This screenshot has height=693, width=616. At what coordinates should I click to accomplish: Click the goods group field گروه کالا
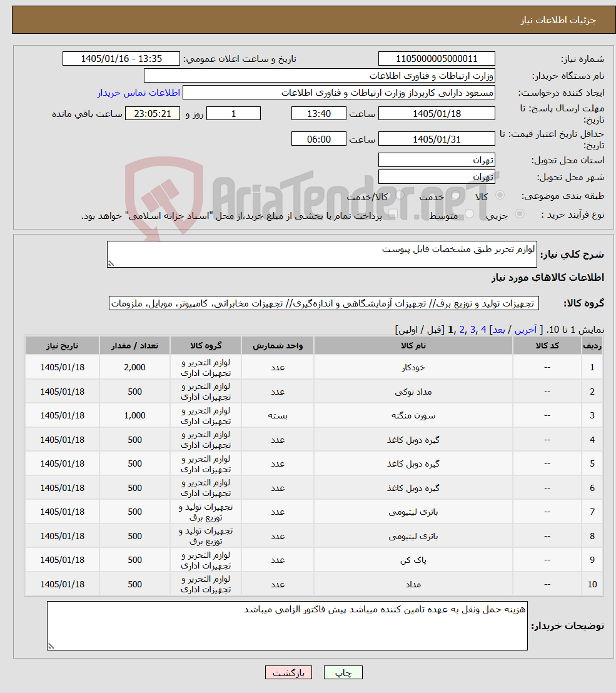click(324, 303)
